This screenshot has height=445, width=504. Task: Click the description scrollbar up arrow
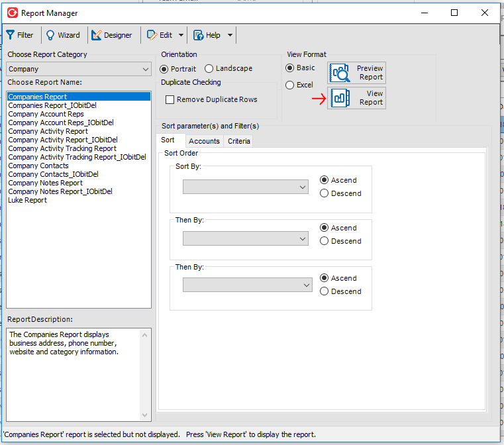tap(144, 336)
